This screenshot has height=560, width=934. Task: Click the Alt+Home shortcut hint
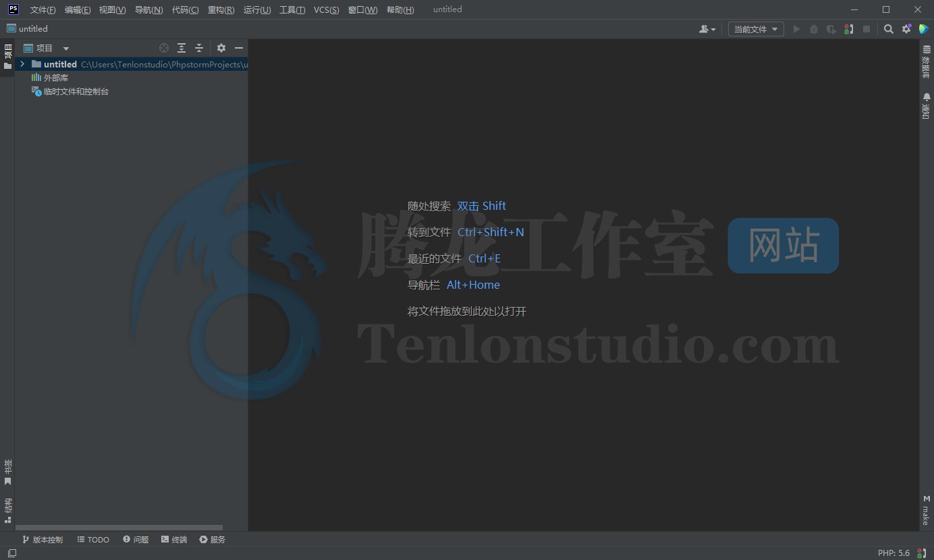473,285
